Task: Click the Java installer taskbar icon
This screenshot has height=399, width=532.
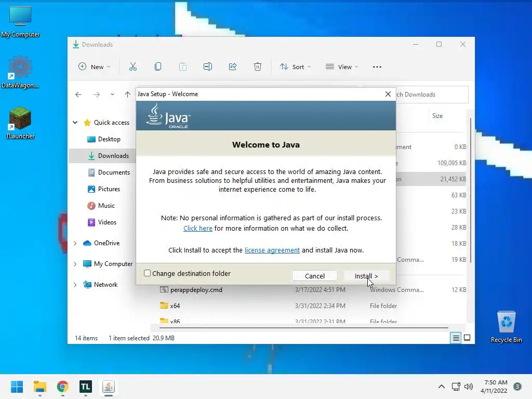Action: (x=109, y=387)
